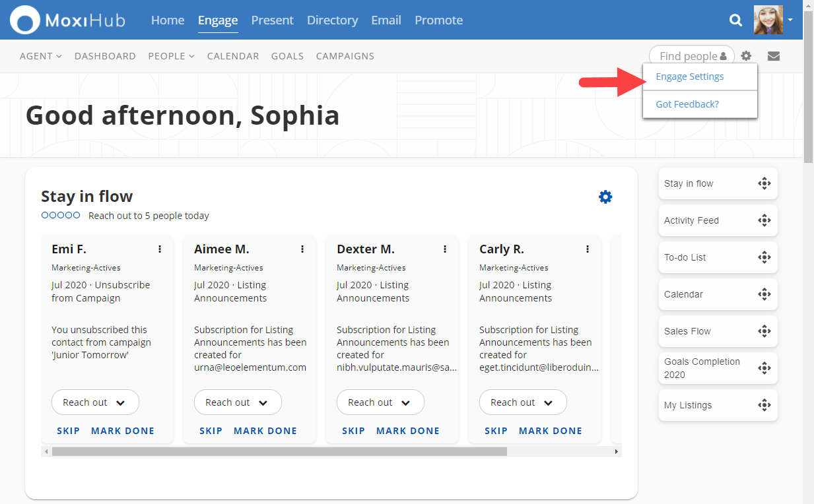The height and width of the screenshot is (504, 814).
Task: Open the profile avatar dropdown
Action: pos(773,20)
